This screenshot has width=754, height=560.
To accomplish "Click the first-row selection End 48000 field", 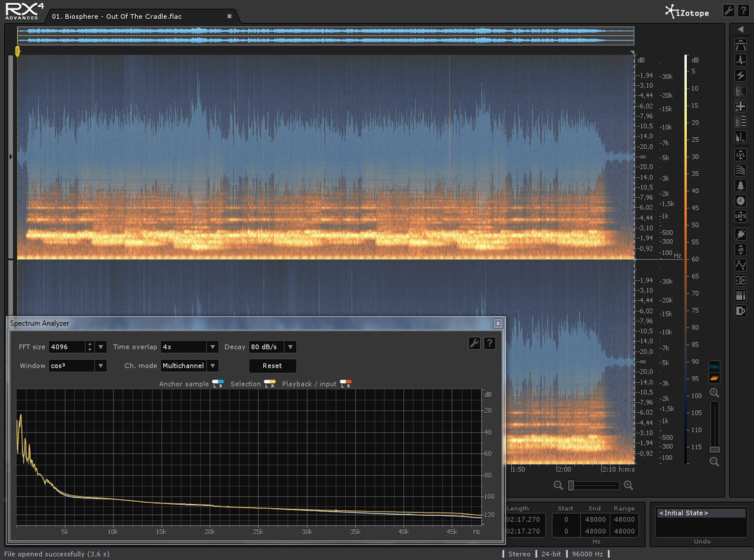I will tap(595, 519).
